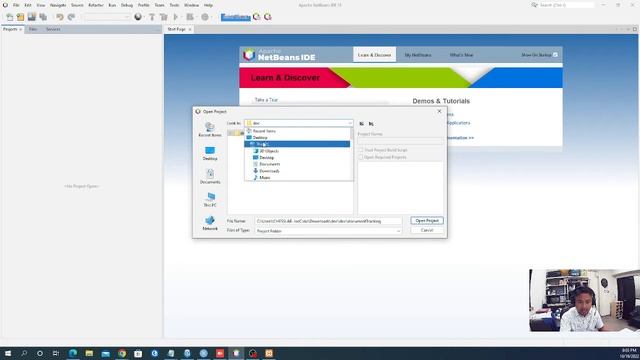Select Network shortcut in dialog sidebar
Viewport: 640px width, 360px height.
coord(210,223)
